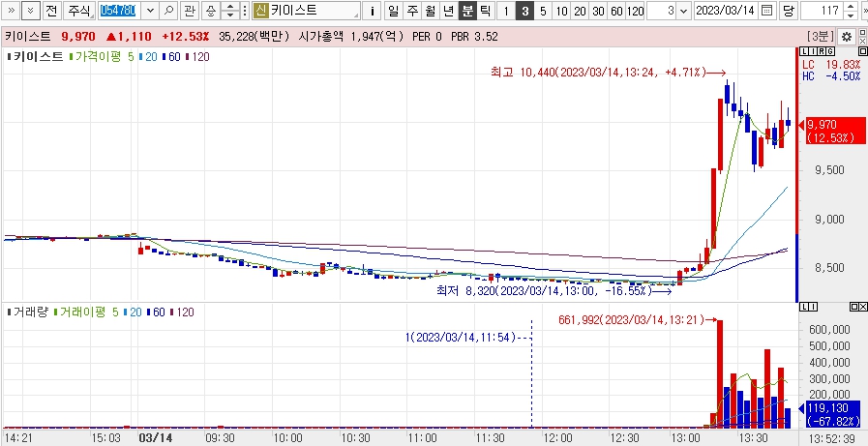Select the 분 minute chart period
The width and height of the screenshot is (868, 446).
click(467, 10)
